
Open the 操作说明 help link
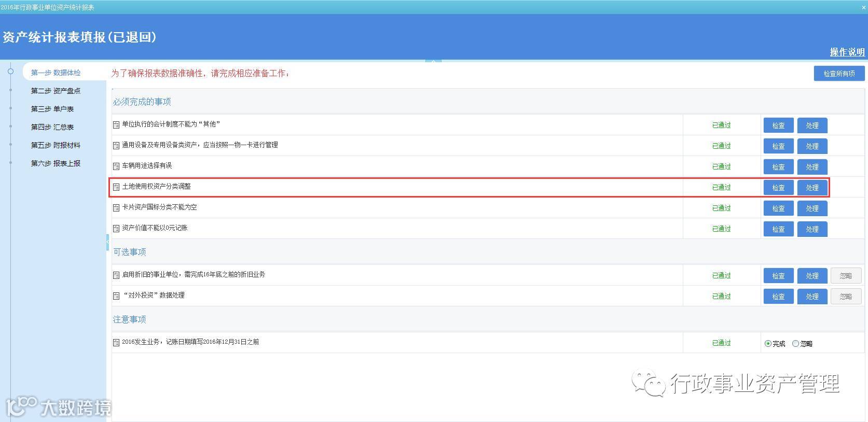point(847,52)
